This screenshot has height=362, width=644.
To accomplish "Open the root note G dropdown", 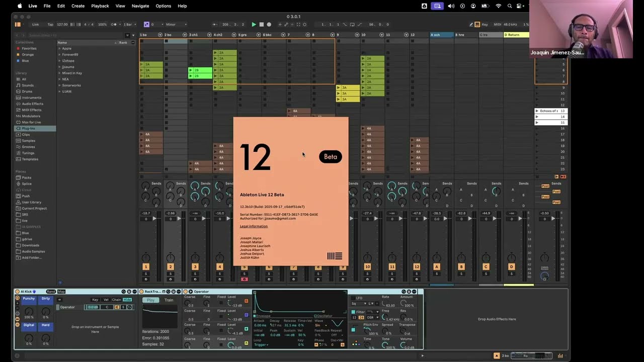I will [156, 24].
